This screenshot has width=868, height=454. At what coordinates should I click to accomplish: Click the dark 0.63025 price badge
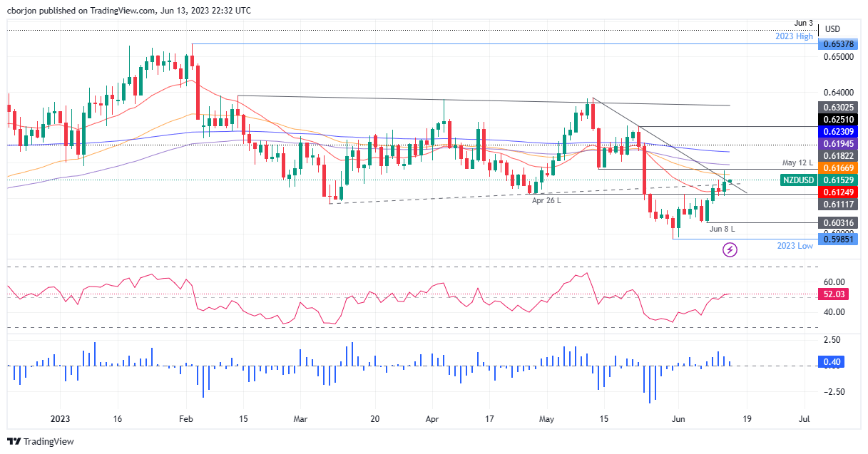click(839, 107)
